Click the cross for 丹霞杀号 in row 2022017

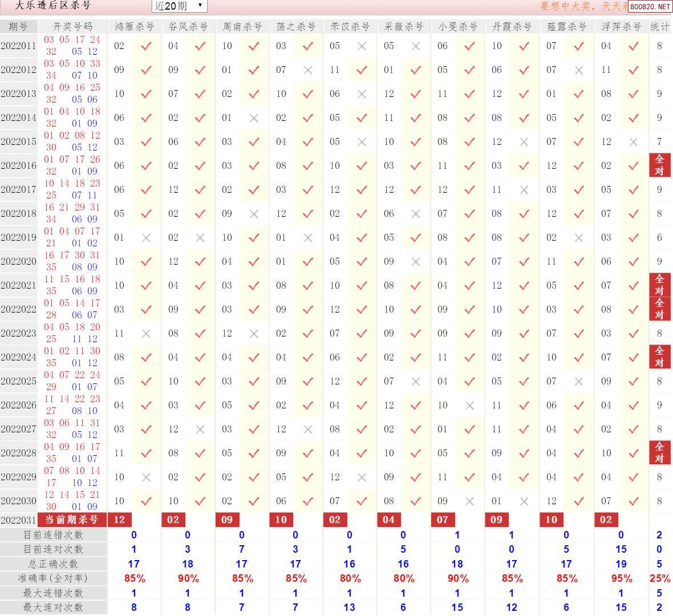[524, 190]
